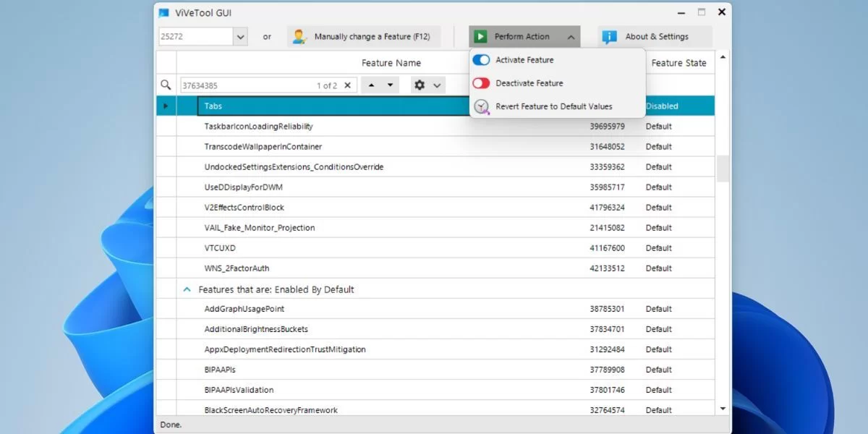
Task: Collapse the Perform Action menu chevron
Action: pos(571,36)
